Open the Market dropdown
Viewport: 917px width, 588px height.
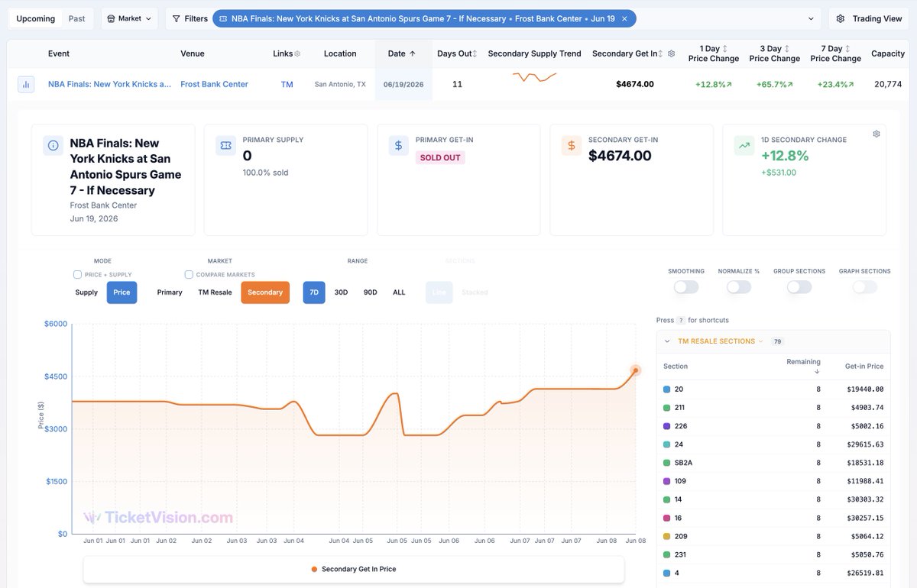(x=130, y=18)
